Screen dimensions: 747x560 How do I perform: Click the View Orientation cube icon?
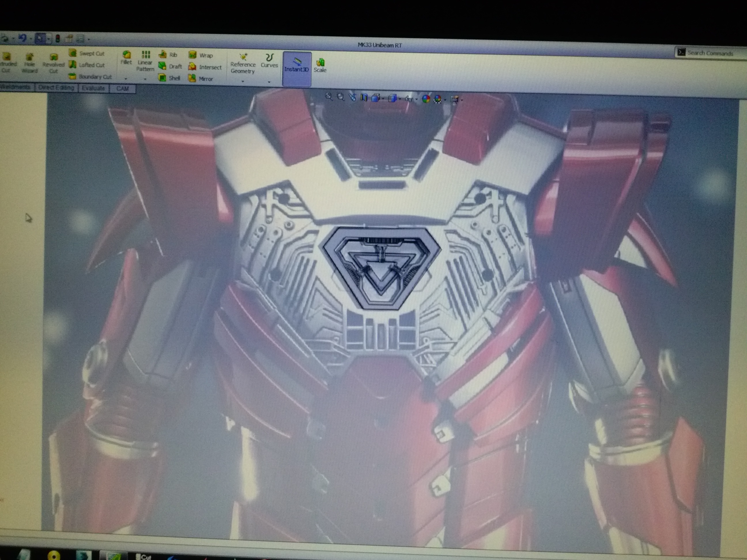coord(375,98)
